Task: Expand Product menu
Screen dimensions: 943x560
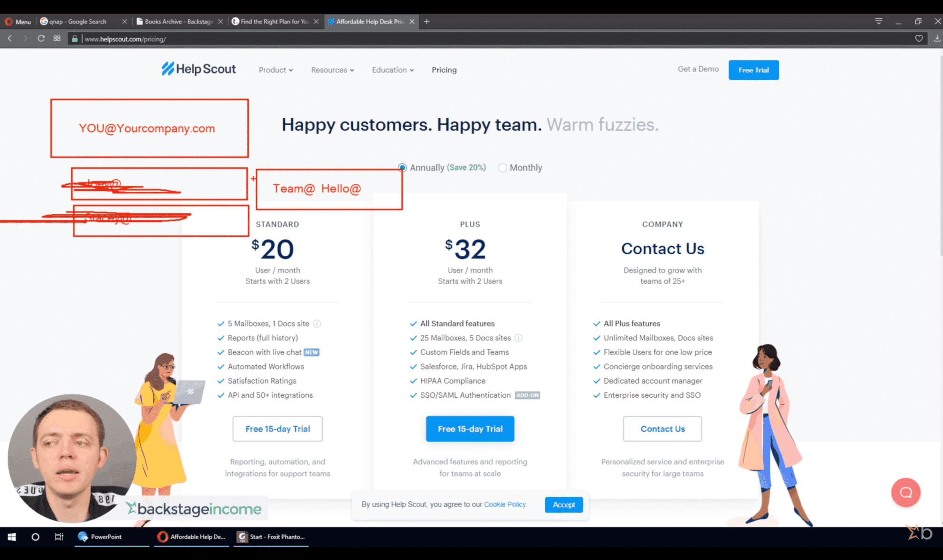Action: coord(276,70)
